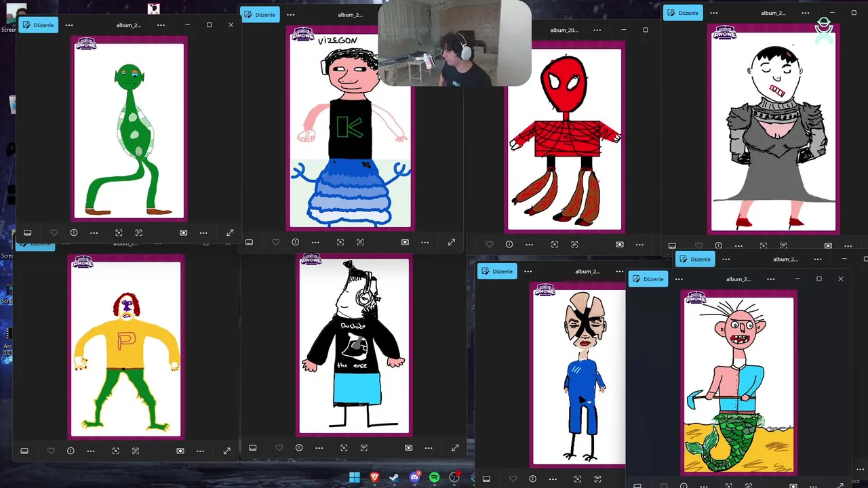
Task: Show file info for black hoodie picture
Action: (299, 447)
